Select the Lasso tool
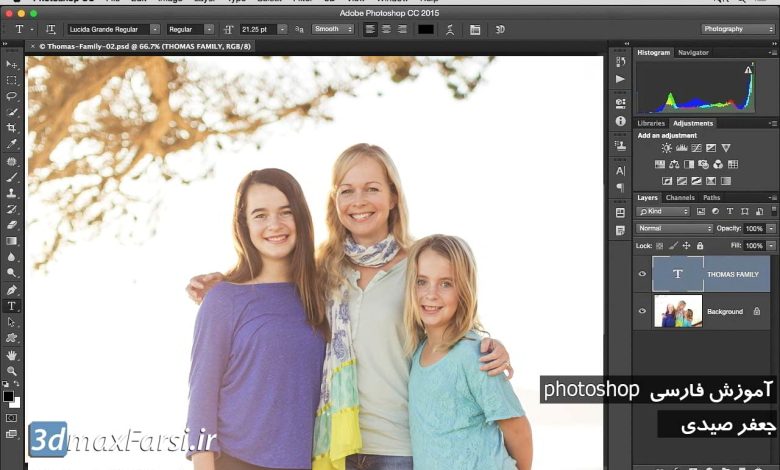The height and width of the screenshot is (470, 780). point(11,96)
